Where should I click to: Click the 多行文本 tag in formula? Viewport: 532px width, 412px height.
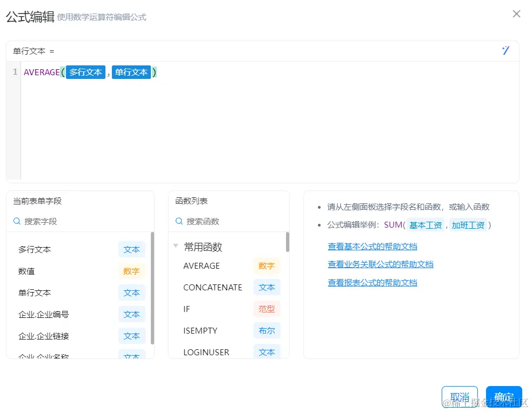click(x=85, y=72)
